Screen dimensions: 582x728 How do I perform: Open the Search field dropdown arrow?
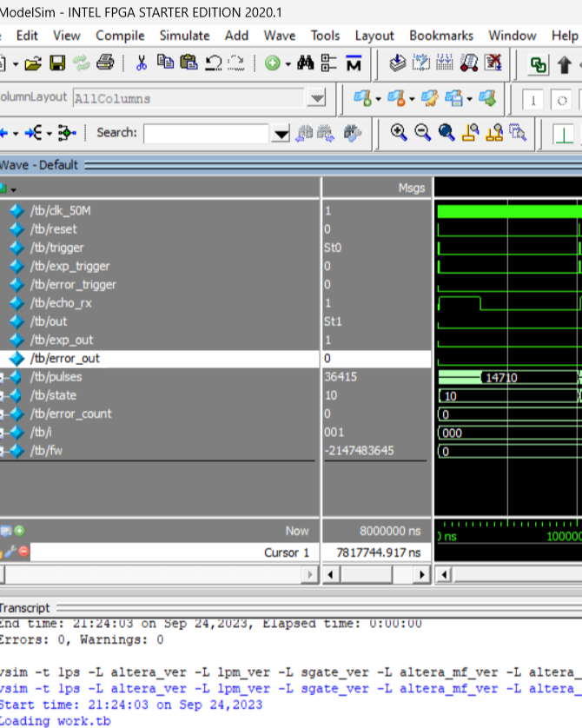[x=281, y=134]
